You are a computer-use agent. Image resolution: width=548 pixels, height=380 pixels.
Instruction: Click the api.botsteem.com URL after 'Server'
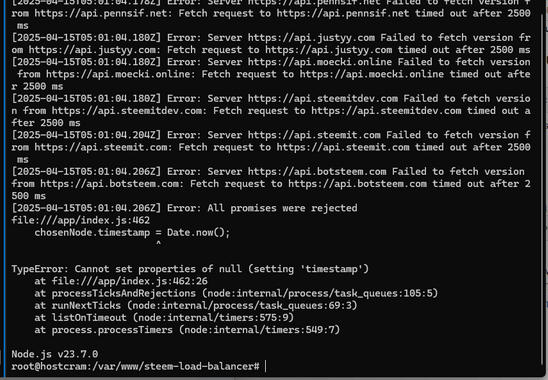pos(317,172)
